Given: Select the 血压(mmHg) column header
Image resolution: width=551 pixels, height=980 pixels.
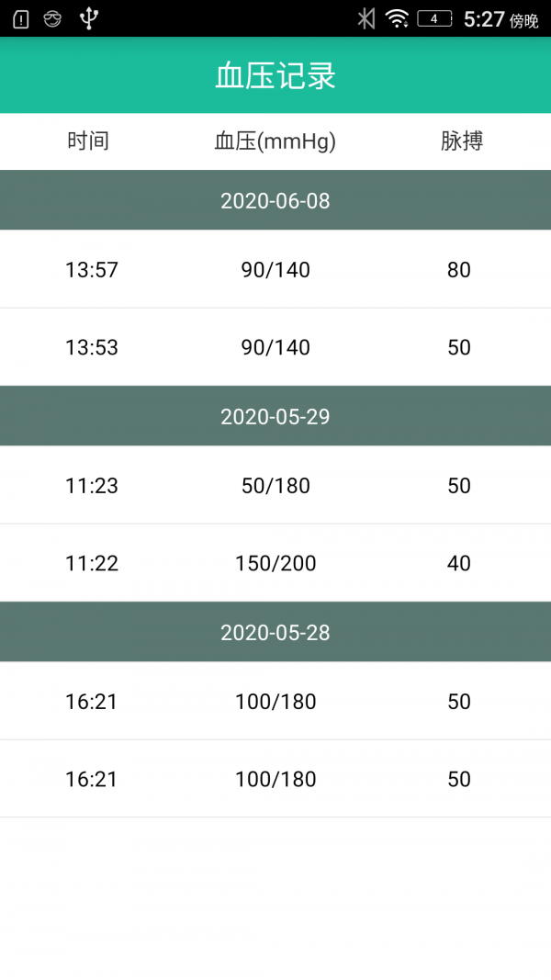Looking at the screenshot, I should click(275, 141).
